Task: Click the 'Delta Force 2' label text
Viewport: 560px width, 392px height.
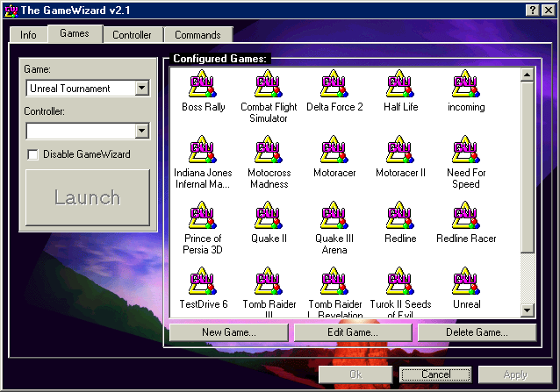Action: tap(334, 107)
